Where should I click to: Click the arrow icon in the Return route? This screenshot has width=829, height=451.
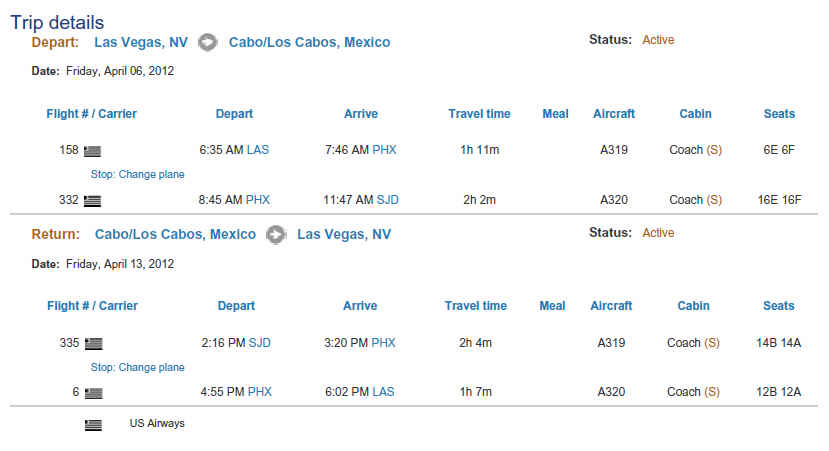[x=276, y=234]
